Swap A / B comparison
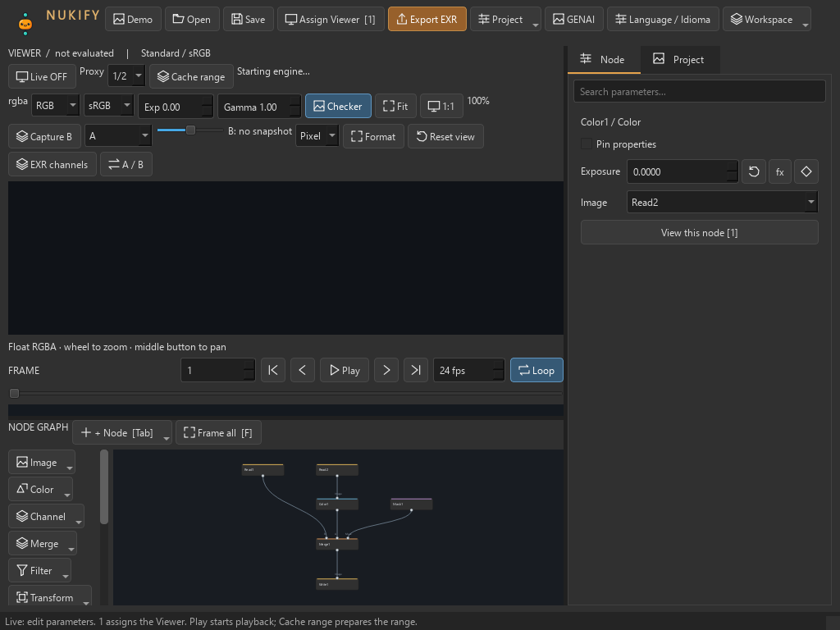 126,164
